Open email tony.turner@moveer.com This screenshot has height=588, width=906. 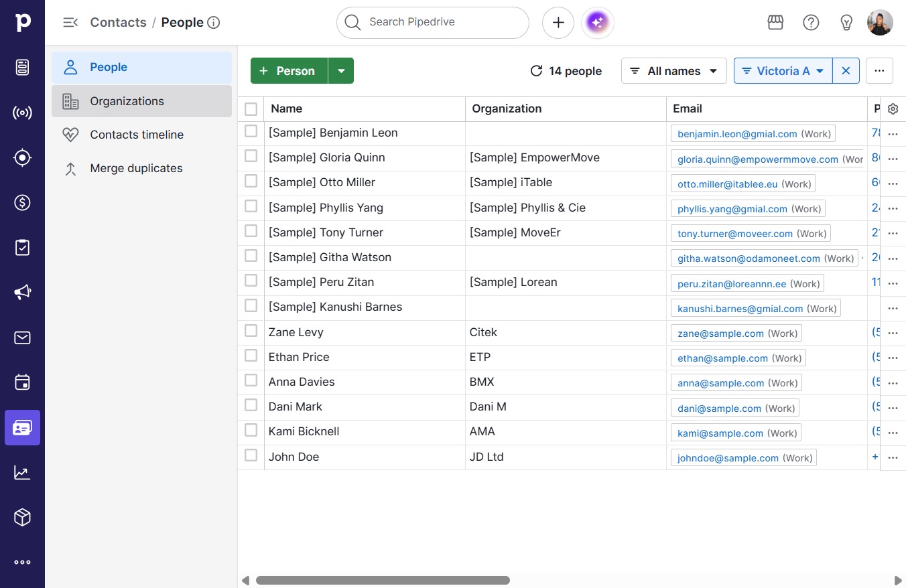[735, 234]
